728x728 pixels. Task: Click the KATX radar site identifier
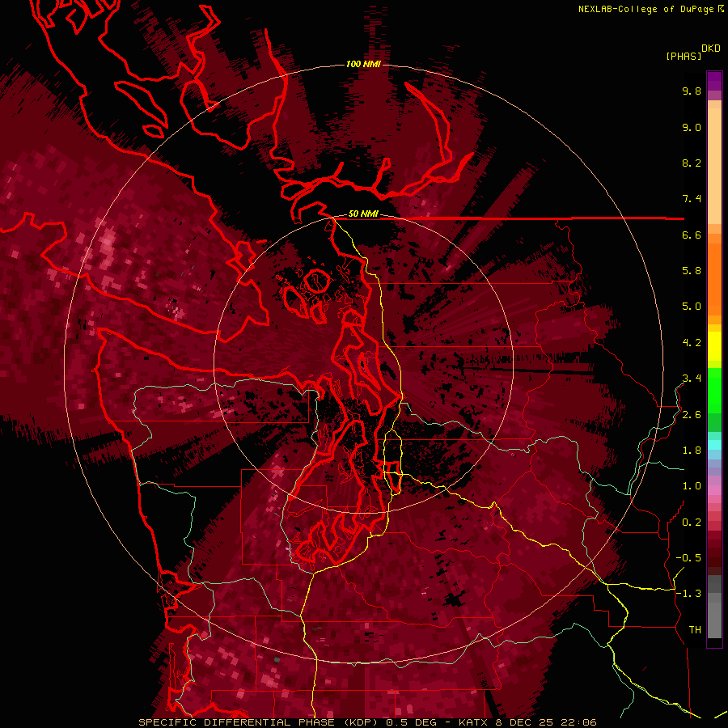coord(472,722)
